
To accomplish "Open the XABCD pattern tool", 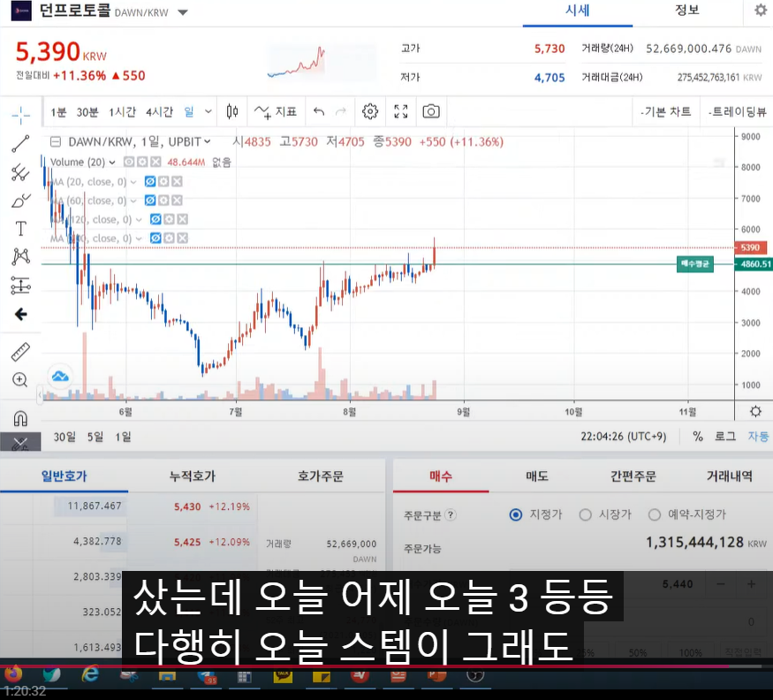I will click(x=20, y=256).
